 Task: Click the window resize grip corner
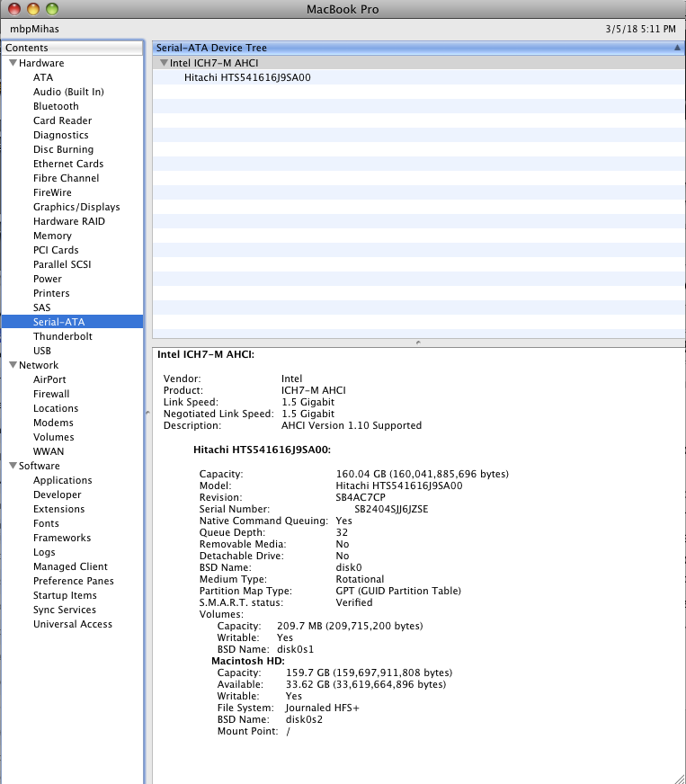680,778
